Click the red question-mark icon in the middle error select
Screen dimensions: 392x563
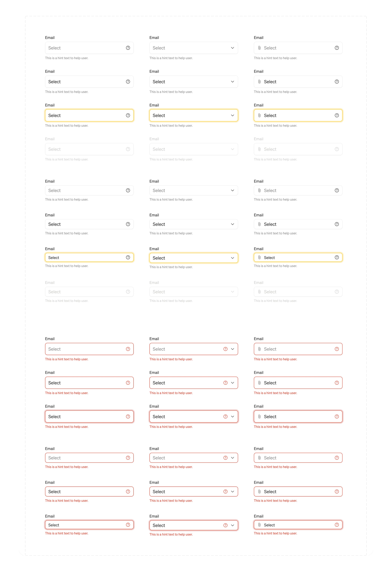click(x=225, y=349)
